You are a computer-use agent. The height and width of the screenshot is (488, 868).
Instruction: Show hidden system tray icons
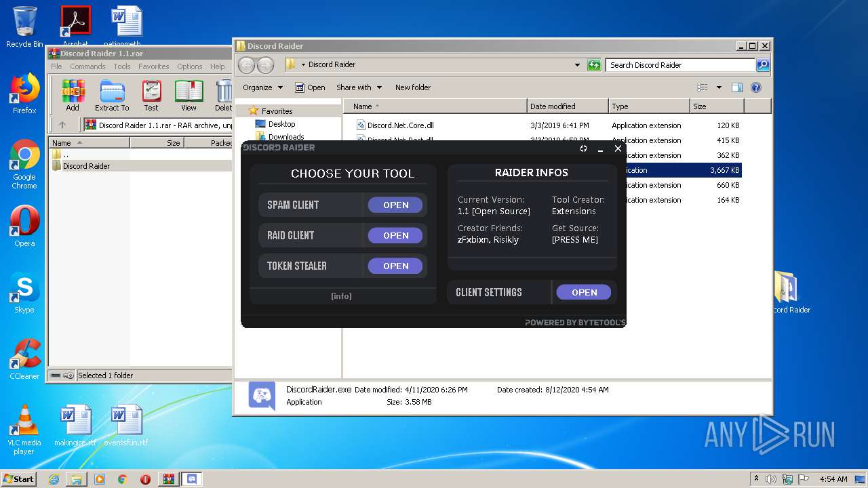(x=756, y=479)
